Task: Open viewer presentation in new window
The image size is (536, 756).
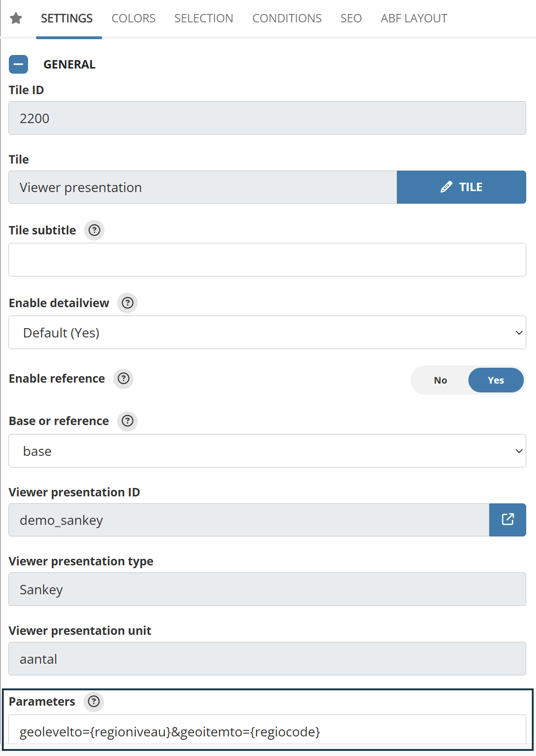Action: [508, 520]
